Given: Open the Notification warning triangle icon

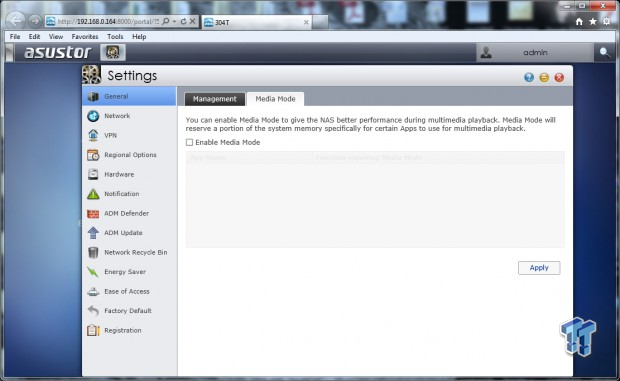Looking at the screenshot, I should click(x=93, y=194).
